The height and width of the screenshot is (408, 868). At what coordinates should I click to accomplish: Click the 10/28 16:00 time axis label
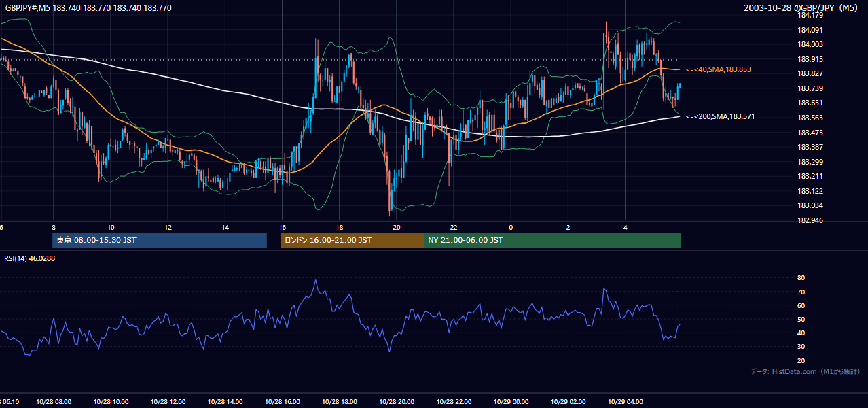282,402
